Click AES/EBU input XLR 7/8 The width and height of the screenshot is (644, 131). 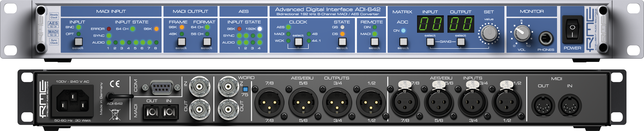pyautogui.click(x=405, y=102)
